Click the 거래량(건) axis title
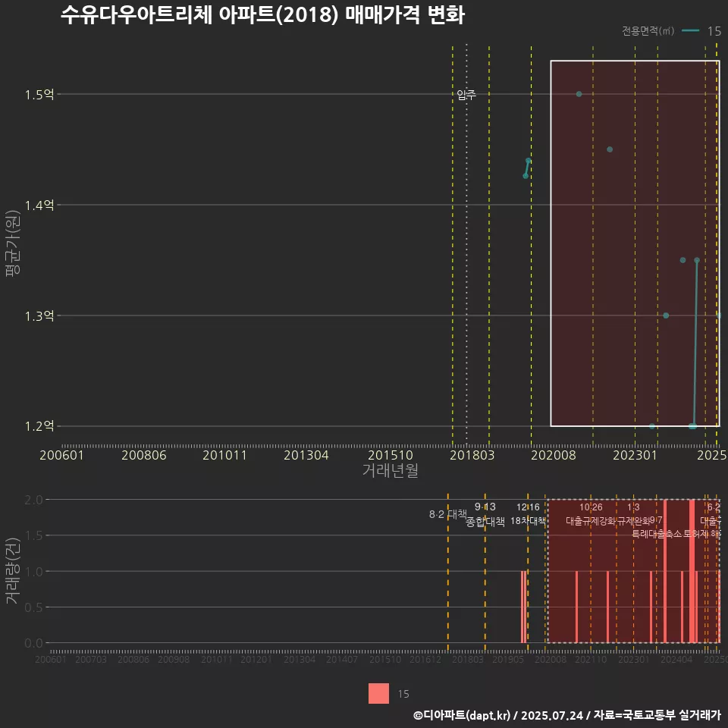This screenshot has width=728, height=728. click(x=13, y=571)
